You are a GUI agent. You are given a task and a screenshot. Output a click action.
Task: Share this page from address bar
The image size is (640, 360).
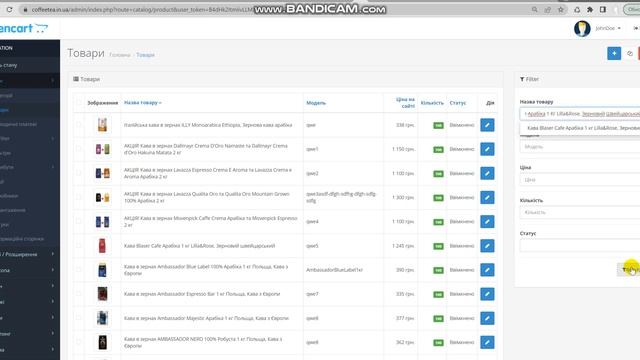click(x=548, y=9)
